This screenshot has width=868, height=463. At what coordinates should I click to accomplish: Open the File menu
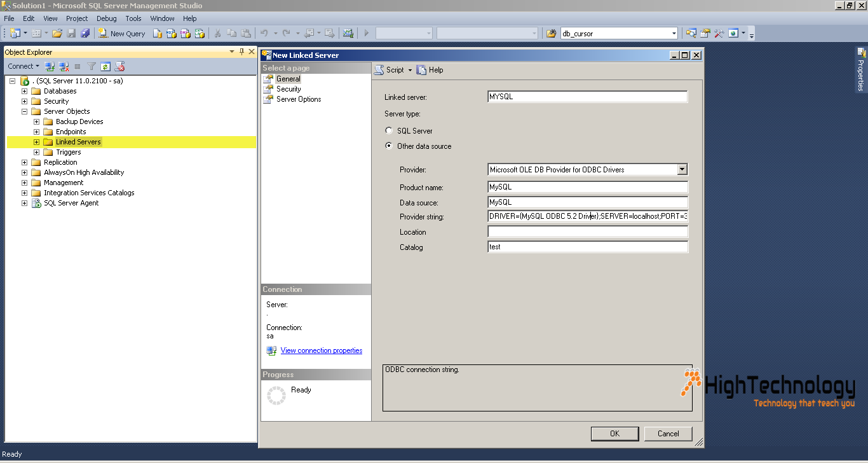tap(9, 18)
